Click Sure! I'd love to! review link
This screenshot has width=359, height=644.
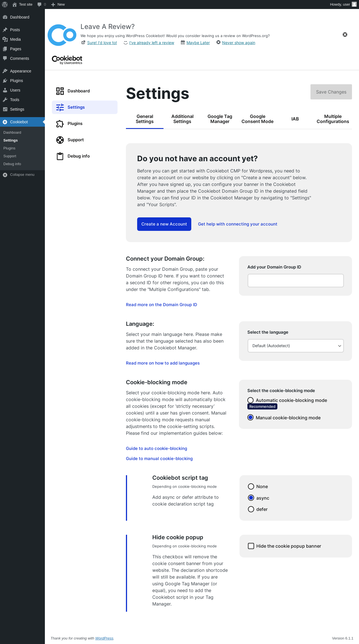(x=102, y=43)
